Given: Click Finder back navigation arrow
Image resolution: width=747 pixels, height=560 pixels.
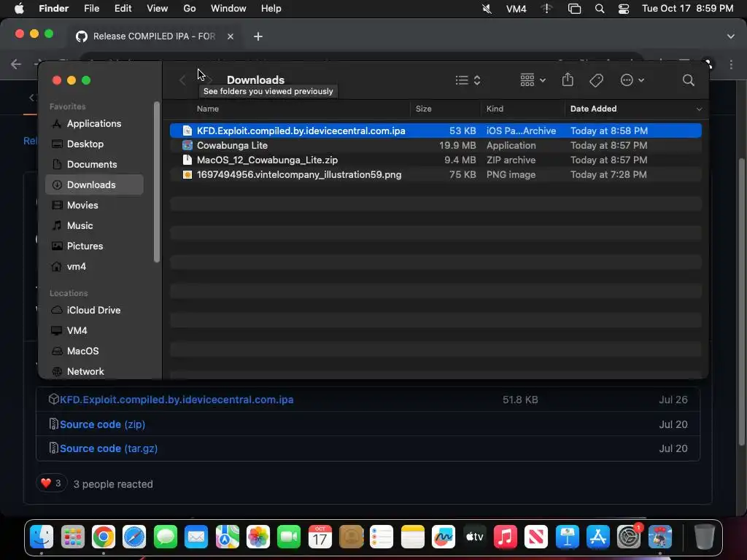Looking at the screenshot, I should pos(182,80).
